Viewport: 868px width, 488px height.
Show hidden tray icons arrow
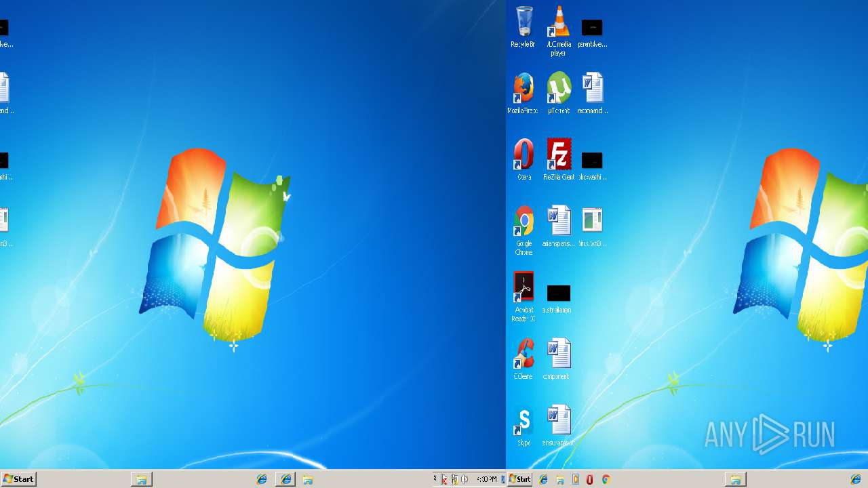(435, 479)
